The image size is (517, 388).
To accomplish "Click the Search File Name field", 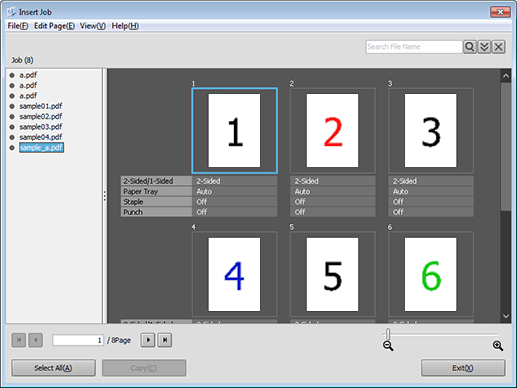I will 414,47.
